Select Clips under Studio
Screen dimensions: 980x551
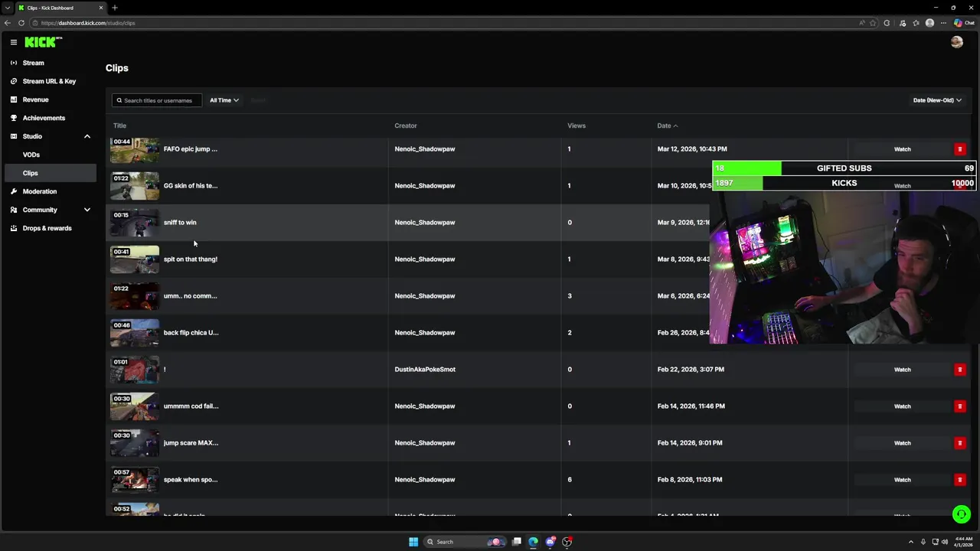click(49, 173)
